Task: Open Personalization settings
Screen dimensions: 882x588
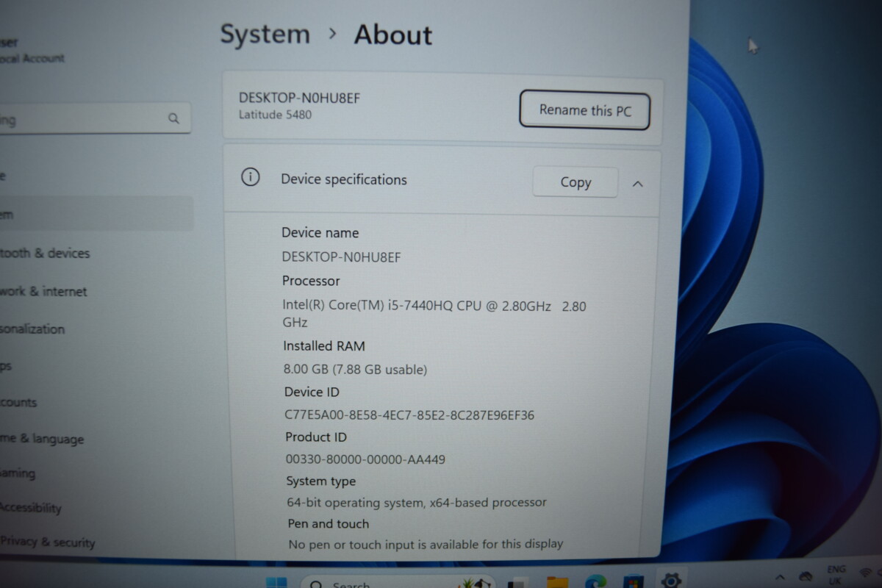Action: (x=32, y=329)
